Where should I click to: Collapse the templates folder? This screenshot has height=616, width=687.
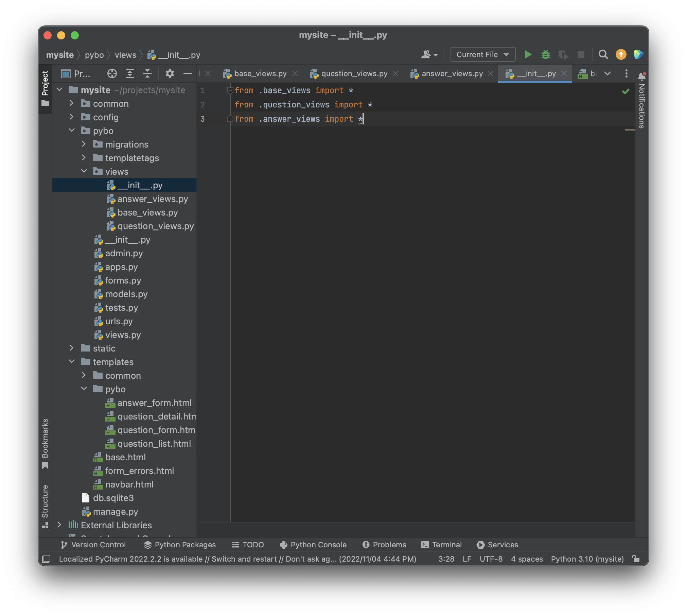pos(72,361)
